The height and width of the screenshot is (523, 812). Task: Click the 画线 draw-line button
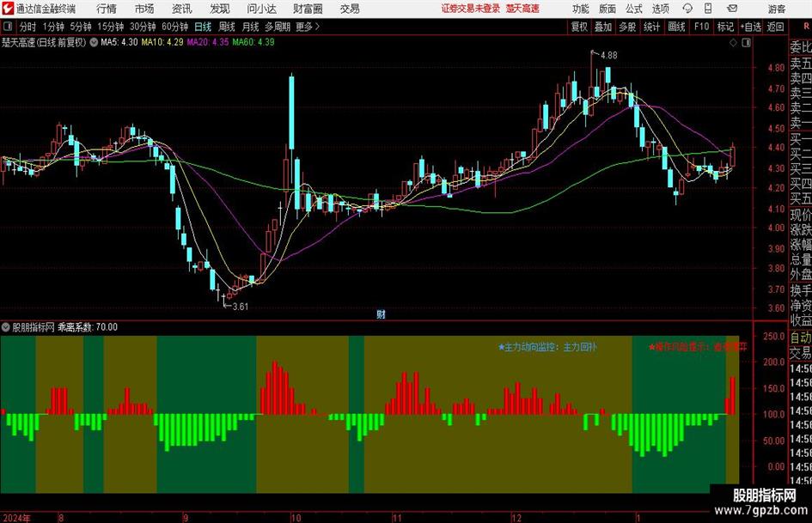point(676,27)
